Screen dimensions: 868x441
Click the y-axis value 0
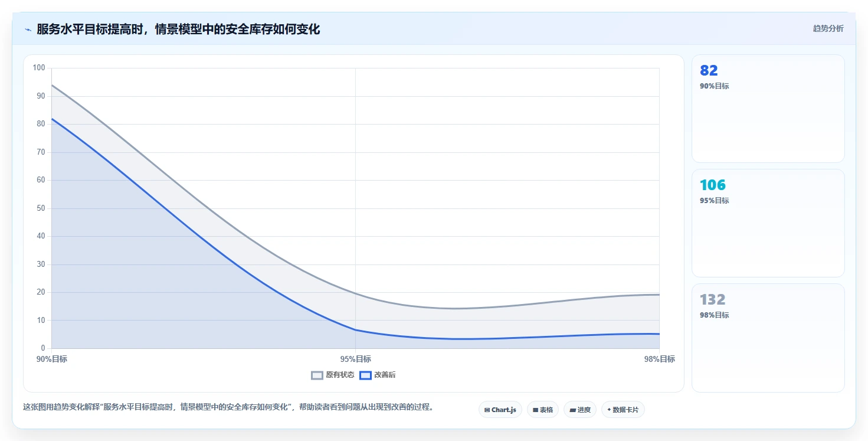[43, 348]
